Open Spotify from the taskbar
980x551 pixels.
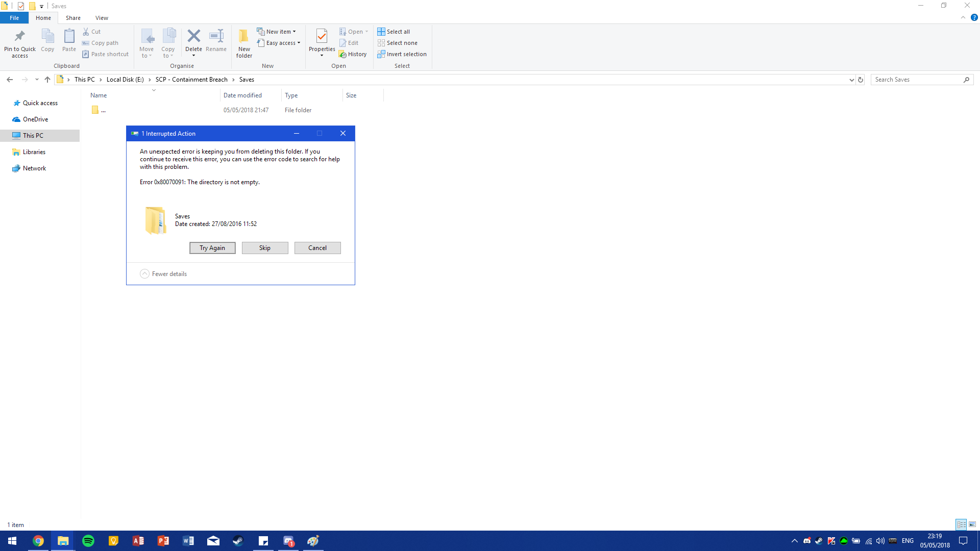tap(88, 541)
